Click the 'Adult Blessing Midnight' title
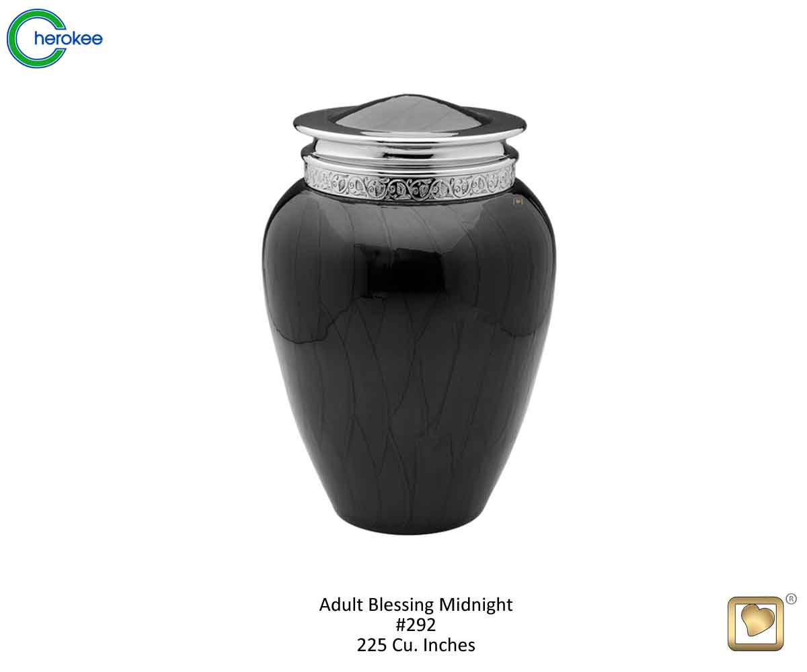Image resolution: width=807 pixels, height=672 pixels. (x=416, y=604)
